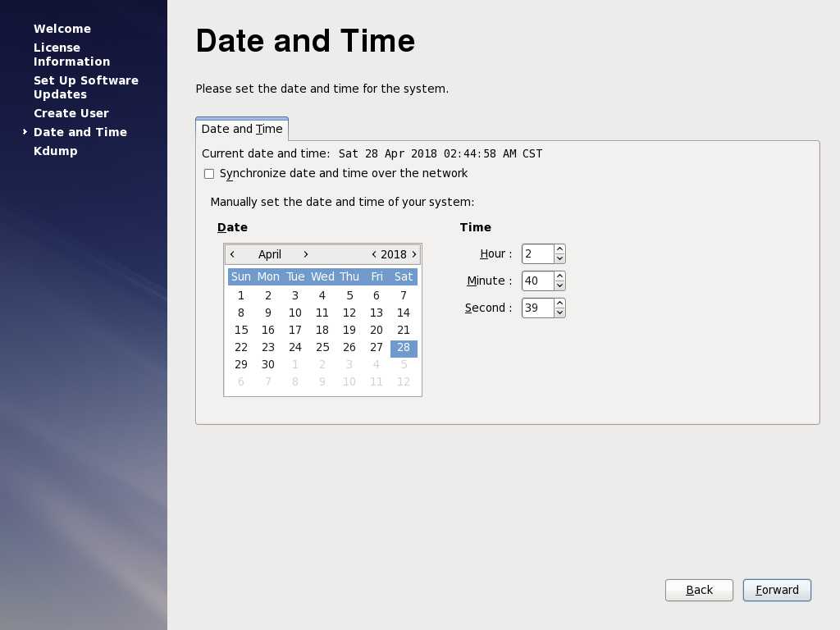The width and height of the screenshot is (840, 630).
Task: Click the Sat column header
Action: [x=404, y=276]
